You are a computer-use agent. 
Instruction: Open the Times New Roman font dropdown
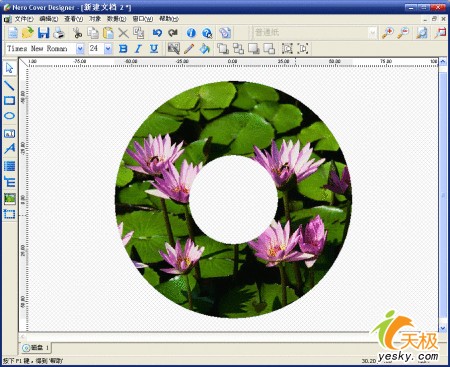coord(80,49)
